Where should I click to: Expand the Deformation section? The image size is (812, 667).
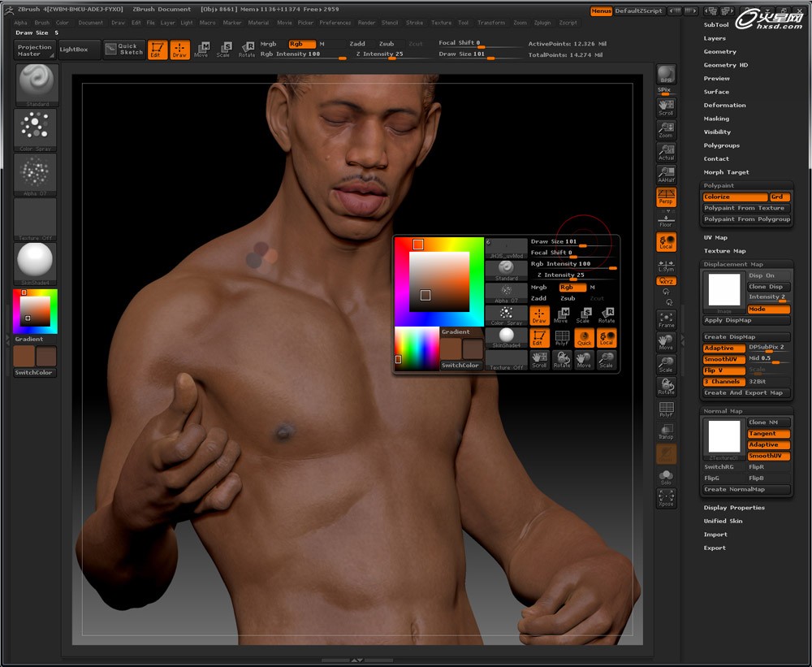tap(724, 105)
